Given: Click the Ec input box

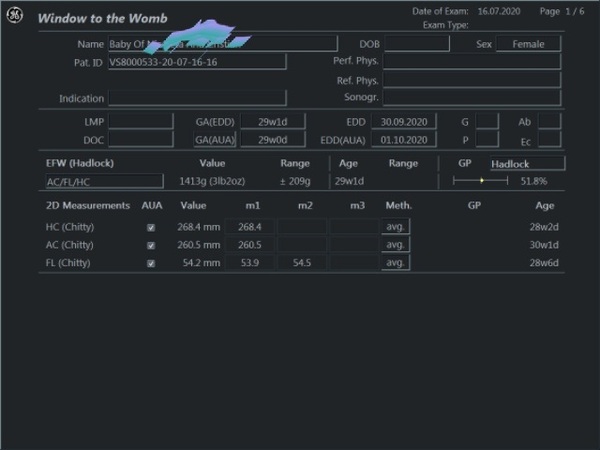Looking at the screenshot, I should pos(549,140).
